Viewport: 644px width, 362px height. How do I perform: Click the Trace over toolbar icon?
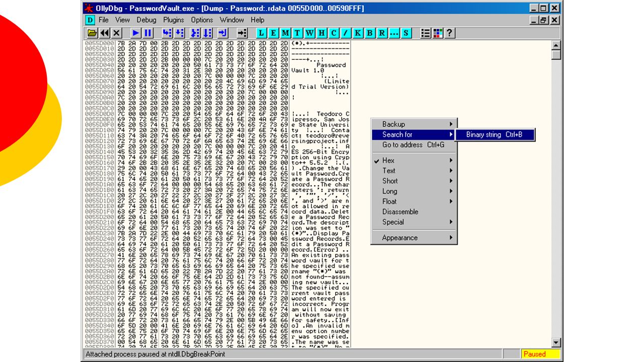[x=207, y=33]
